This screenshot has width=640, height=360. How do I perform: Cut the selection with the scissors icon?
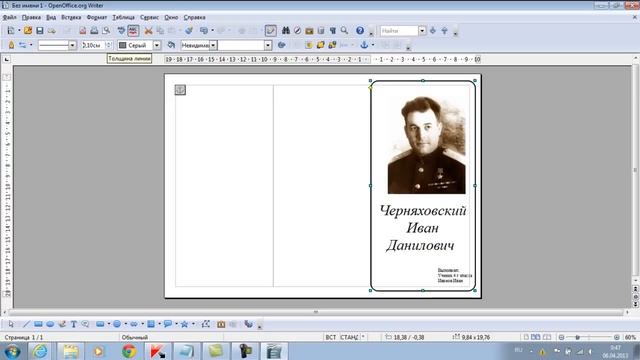pyautogui.click(x=149, y=31)
